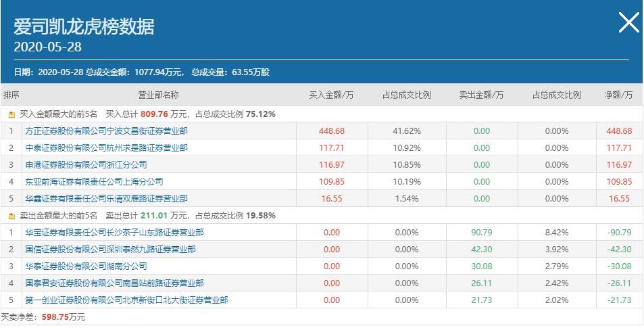Viewport: 644px width, 328px height.
Task: Open 国信证券股份有限公司深圳泰然九路证券营业部 link
Action: pyautogui.click(x=110, y=250)
